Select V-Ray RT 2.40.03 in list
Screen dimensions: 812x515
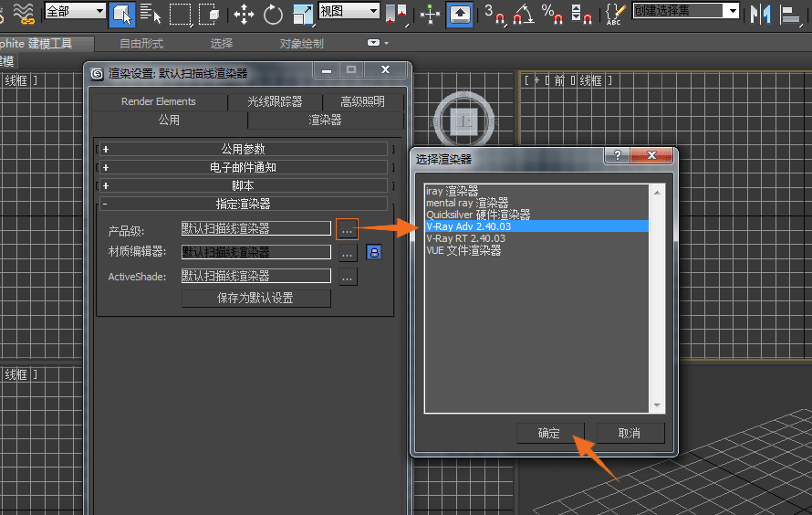click(465, 238)
